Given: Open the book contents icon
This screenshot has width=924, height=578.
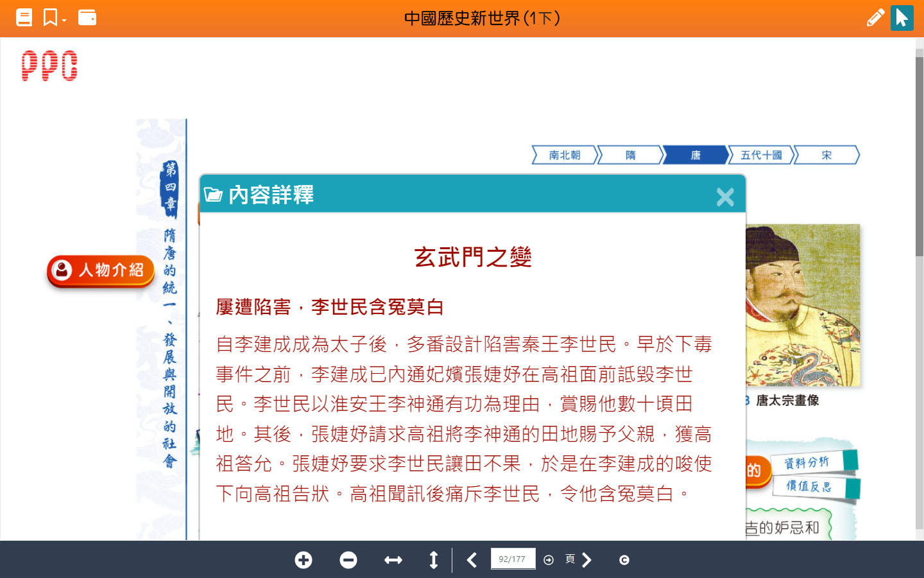Looking at the screenshot, I should pos(24,17).
